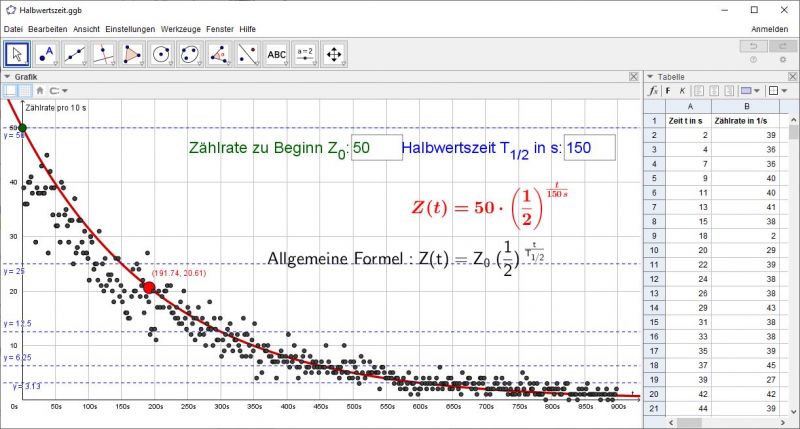Close the Tabelle panel
The image size is (800, 429).
[x=793, y=77]
